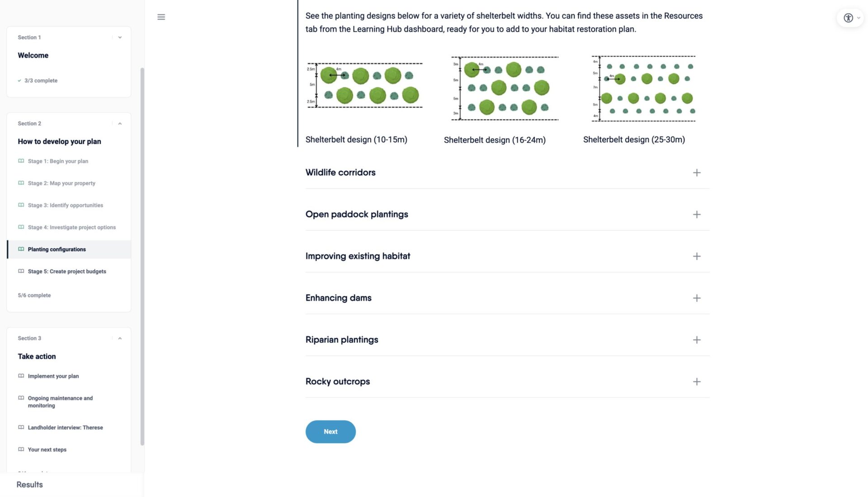Expand the Open paddock plantings accordion

(x=357, y=214)
